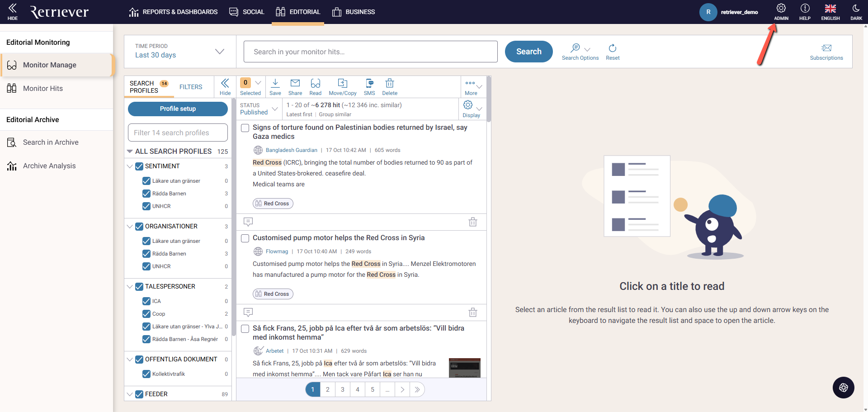The image size is (868, 412).
Task: Click the Red Cross tag on the pump motor article
Action: tap(273, 294)
